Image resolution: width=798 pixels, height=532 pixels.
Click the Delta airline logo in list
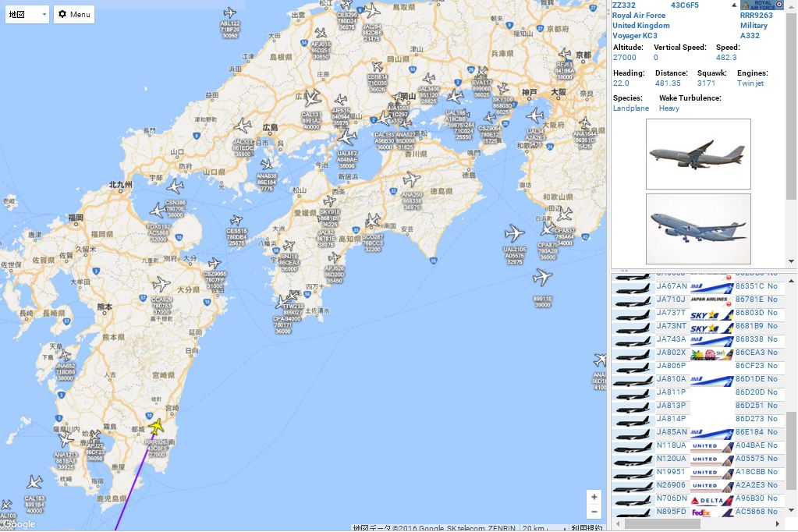pyautogui.click(x=711, y=499)
